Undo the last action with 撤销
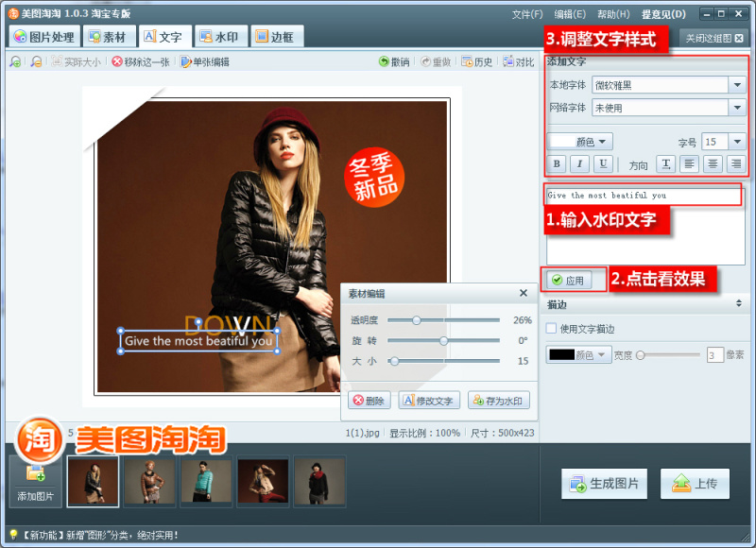 [394, 61]
